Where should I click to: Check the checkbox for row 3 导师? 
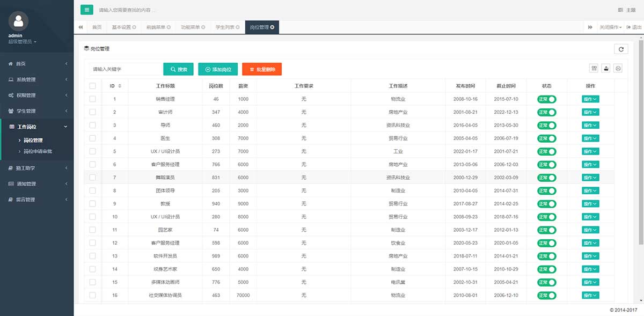pyautogui.click(x=92, y=125)
